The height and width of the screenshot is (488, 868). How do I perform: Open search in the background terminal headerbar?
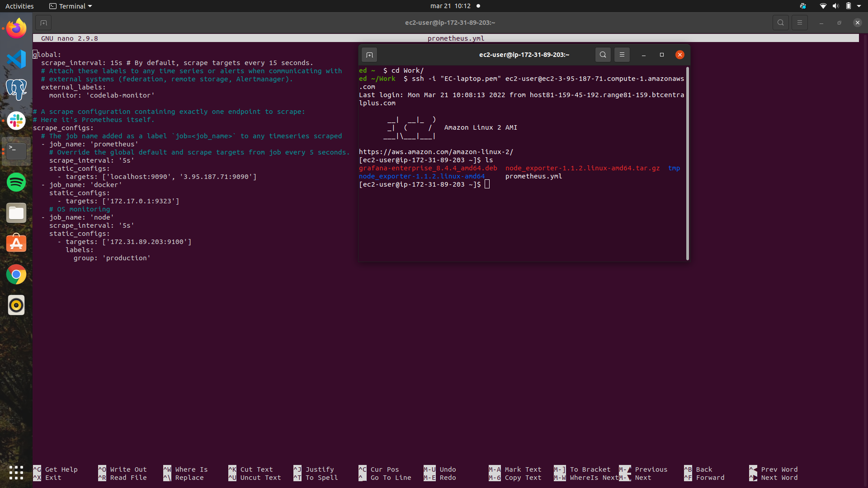tap(780, 23)
